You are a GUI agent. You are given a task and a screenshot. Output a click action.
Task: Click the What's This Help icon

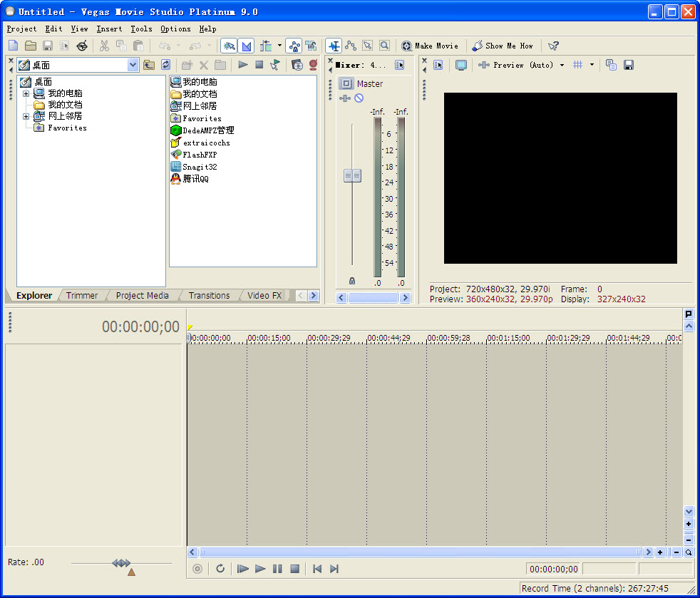pos(553,46)
